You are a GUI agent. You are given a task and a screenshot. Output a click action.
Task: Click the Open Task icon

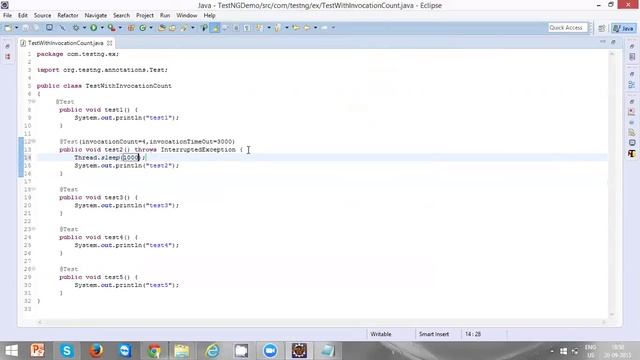point(173,28)
